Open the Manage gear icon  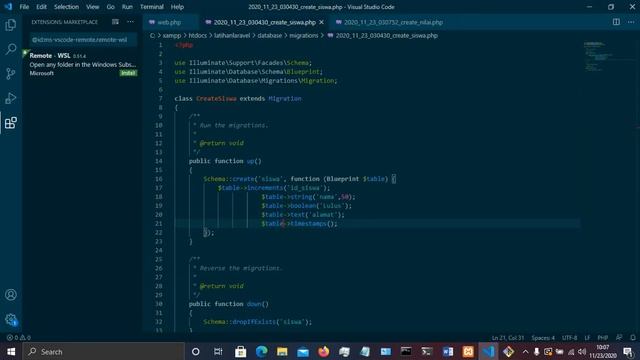pos(11,320)
